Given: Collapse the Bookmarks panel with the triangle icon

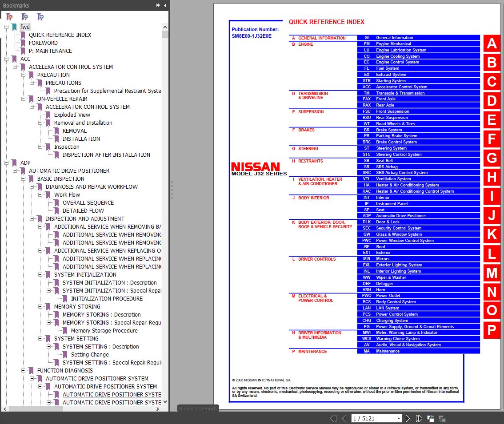Looking at the screenshot, I should 165,5.
